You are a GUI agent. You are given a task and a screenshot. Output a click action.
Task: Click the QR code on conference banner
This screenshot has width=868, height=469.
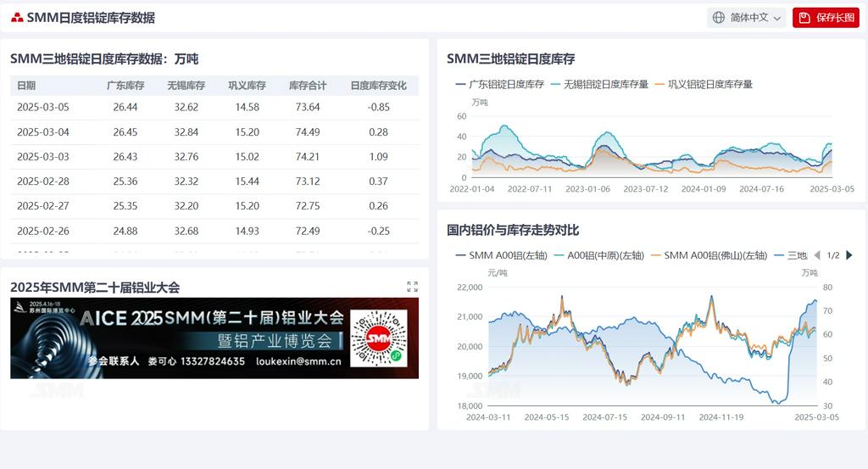click(x=379, y=338)
